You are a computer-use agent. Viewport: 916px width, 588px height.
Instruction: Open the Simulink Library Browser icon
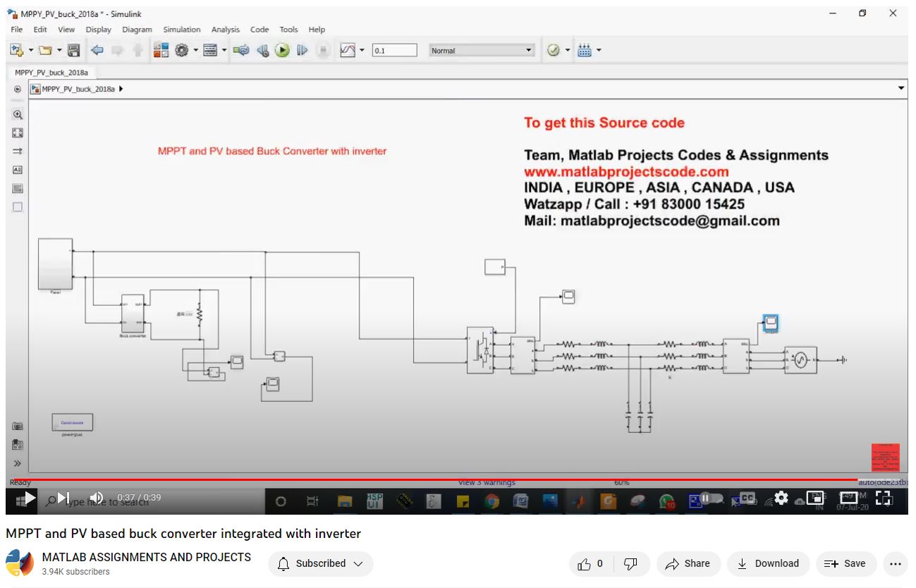coord(161,50)
